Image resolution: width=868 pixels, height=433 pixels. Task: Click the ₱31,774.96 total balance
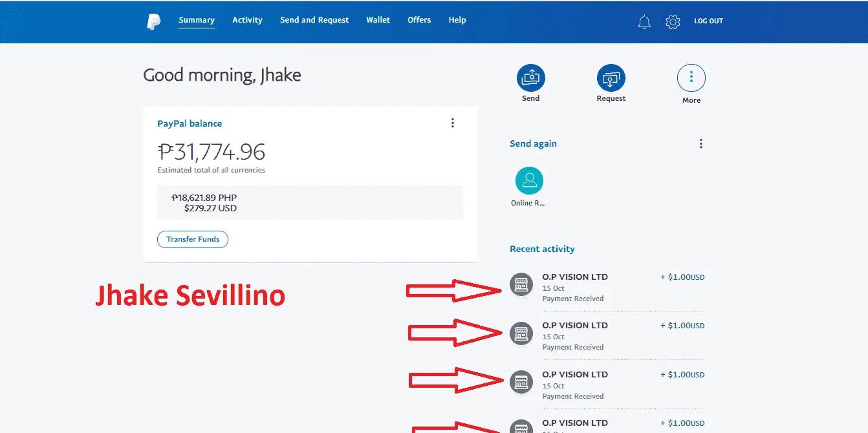(212, 152)
